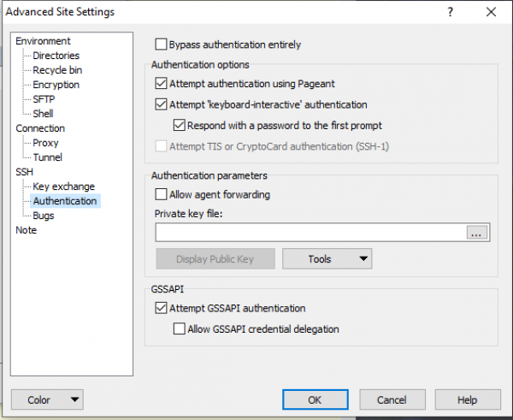The image size is (513, 420).
Task: Enable Allow agent forwarding option
Action: click(161, 195)
